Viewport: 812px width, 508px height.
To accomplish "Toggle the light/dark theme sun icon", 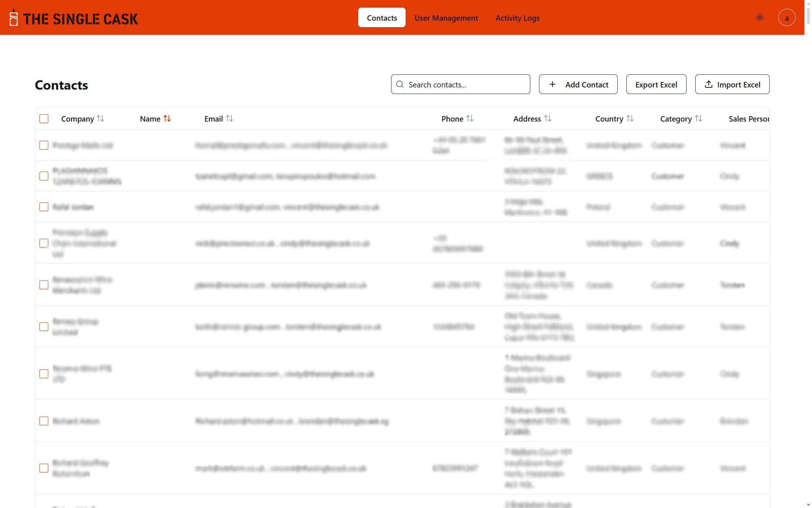I will pos(759,18).
